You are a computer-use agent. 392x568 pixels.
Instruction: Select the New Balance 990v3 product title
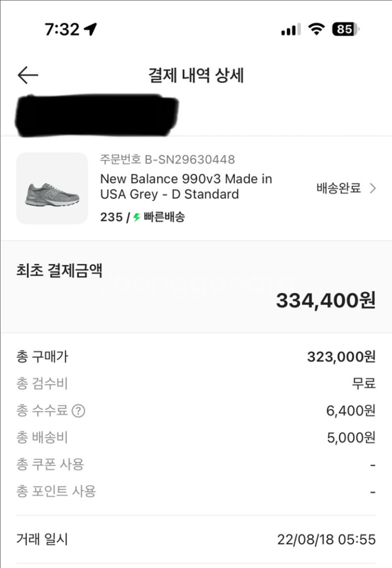click(186, 186)
